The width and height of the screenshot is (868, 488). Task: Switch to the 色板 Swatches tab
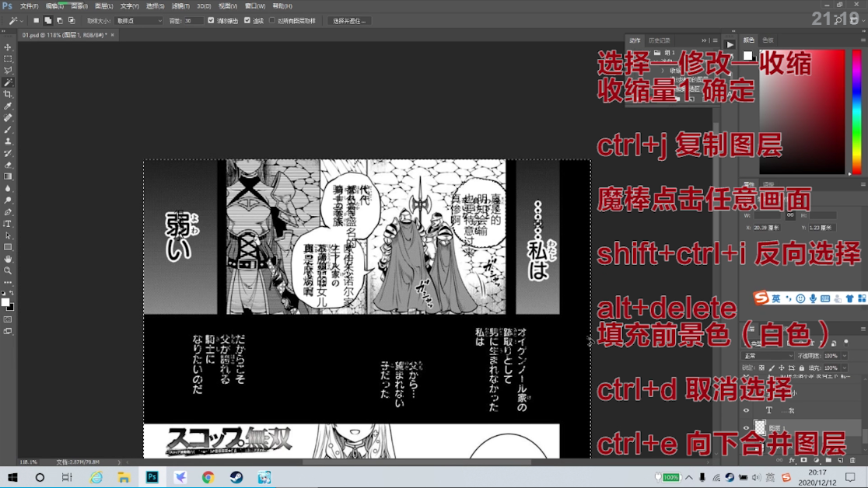(x=768, y=40)
